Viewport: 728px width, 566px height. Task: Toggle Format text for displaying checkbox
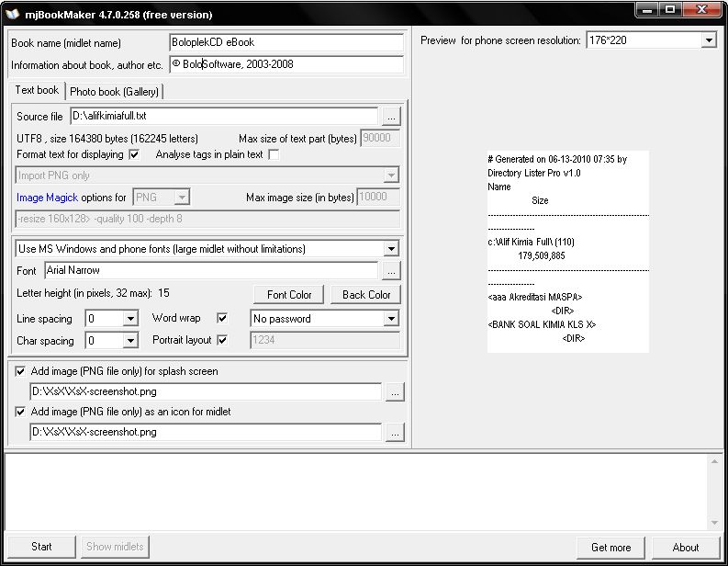(134, 154)
